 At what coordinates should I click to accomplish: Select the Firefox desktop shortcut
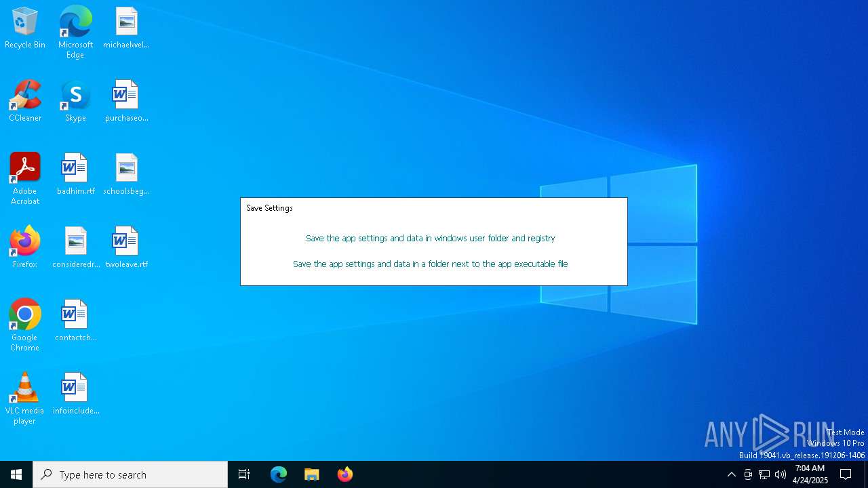pos(25,247)
